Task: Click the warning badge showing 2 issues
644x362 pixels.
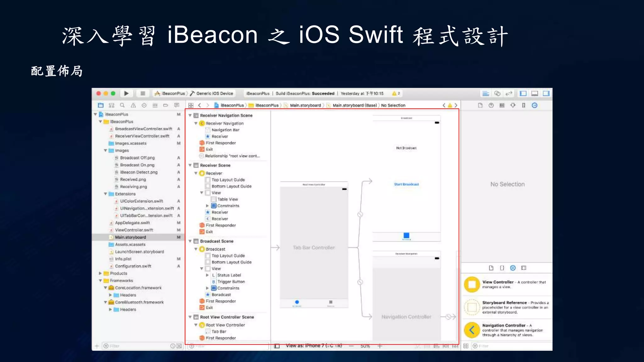Action: 396,93
